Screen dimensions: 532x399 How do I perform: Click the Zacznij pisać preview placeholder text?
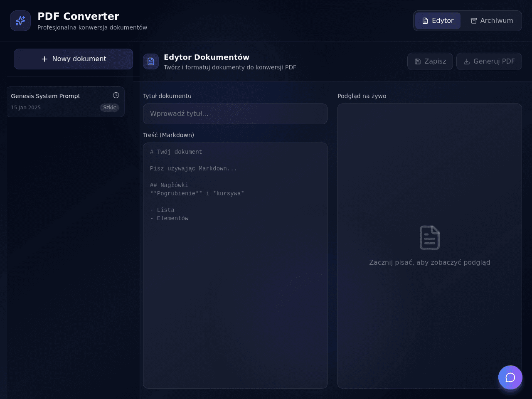point(430,262)
